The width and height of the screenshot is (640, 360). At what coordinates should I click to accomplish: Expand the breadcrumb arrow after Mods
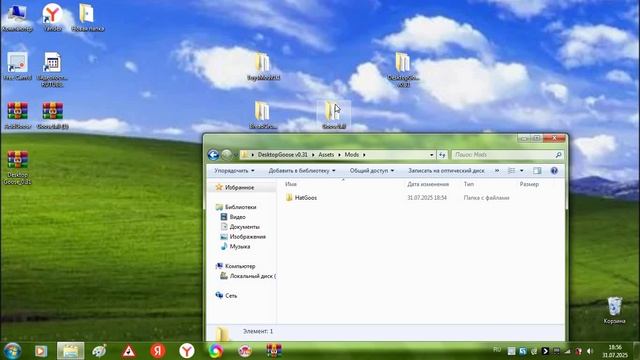click(364, 155)
